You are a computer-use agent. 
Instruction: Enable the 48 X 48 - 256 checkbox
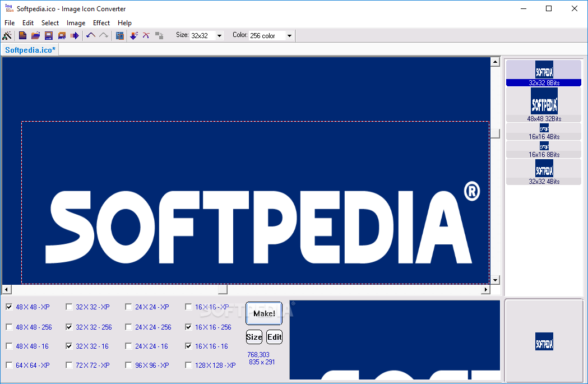click(x=9, y=327)
